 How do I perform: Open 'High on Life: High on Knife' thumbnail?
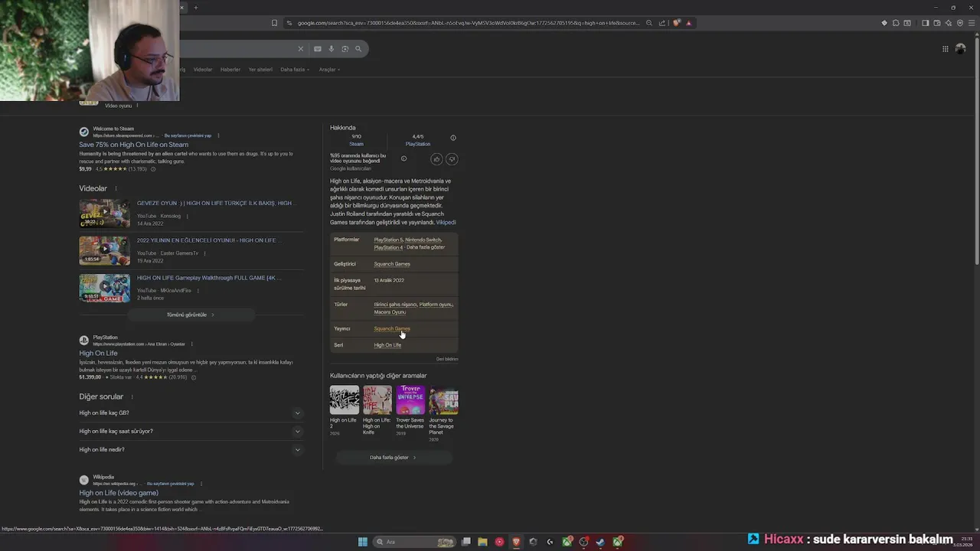coord(377,400)
